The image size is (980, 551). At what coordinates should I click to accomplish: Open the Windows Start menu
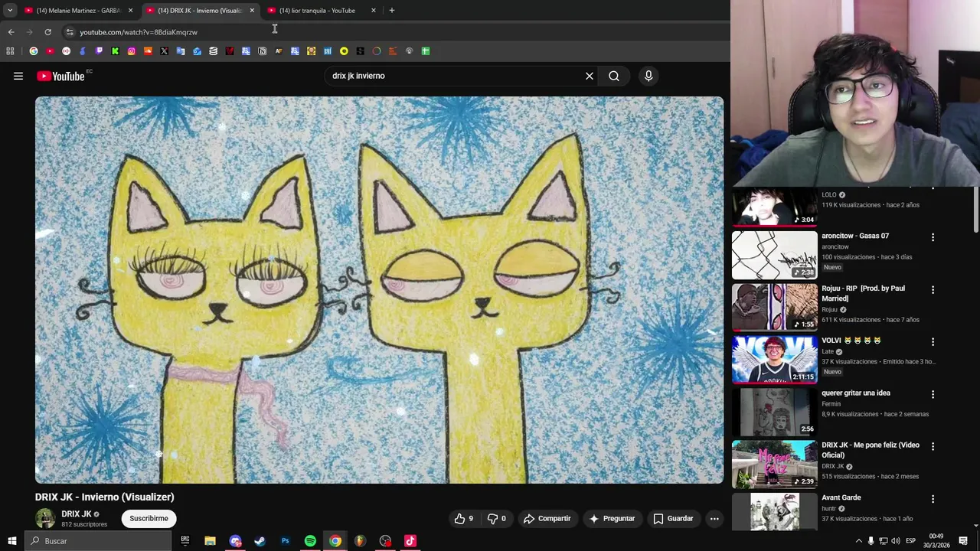point(11,541)
